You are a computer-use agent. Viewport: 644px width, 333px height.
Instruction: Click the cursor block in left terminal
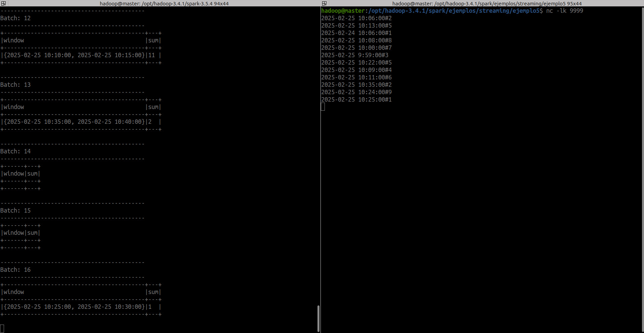2,329
